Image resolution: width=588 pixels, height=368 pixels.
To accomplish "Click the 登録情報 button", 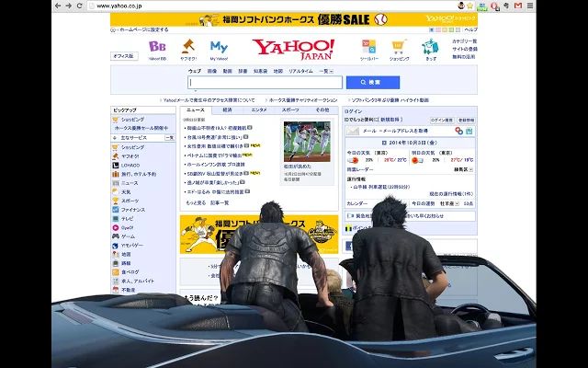I will point(466,121).
